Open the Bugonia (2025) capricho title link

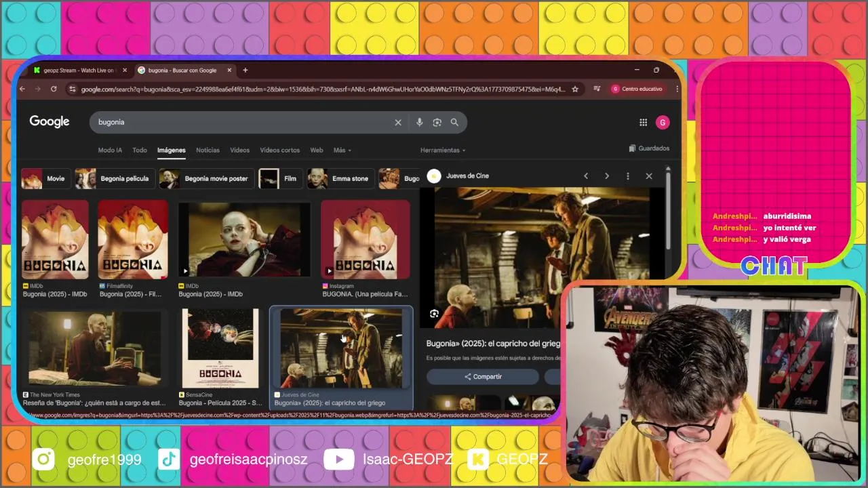[493, 344]
